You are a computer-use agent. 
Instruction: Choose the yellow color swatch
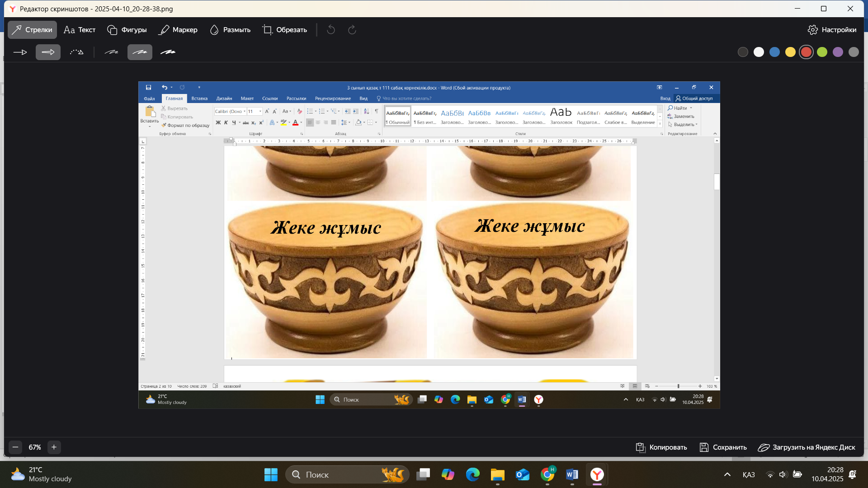790,52
